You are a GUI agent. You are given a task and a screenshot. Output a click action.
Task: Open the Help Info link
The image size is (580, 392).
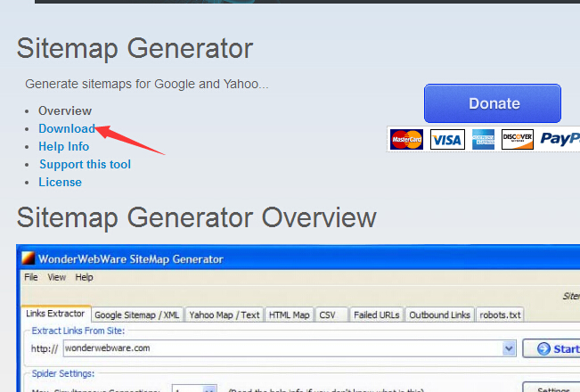[63, 146]
